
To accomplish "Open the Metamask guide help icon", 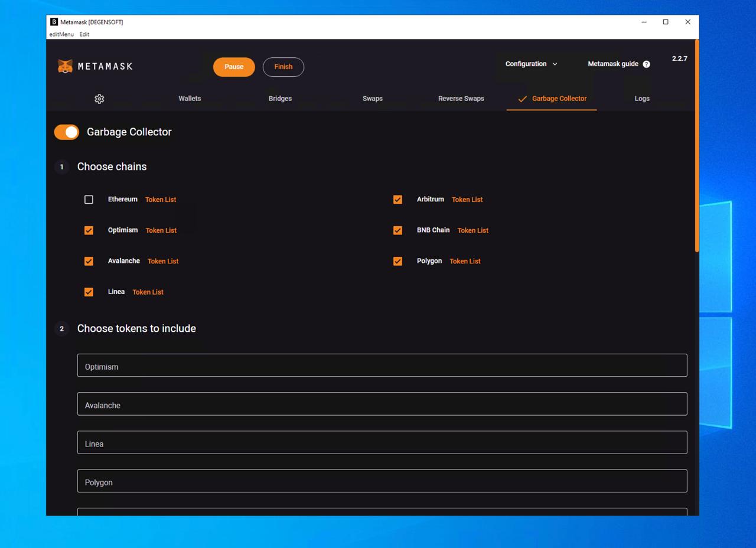I will [x=646, y=64].
